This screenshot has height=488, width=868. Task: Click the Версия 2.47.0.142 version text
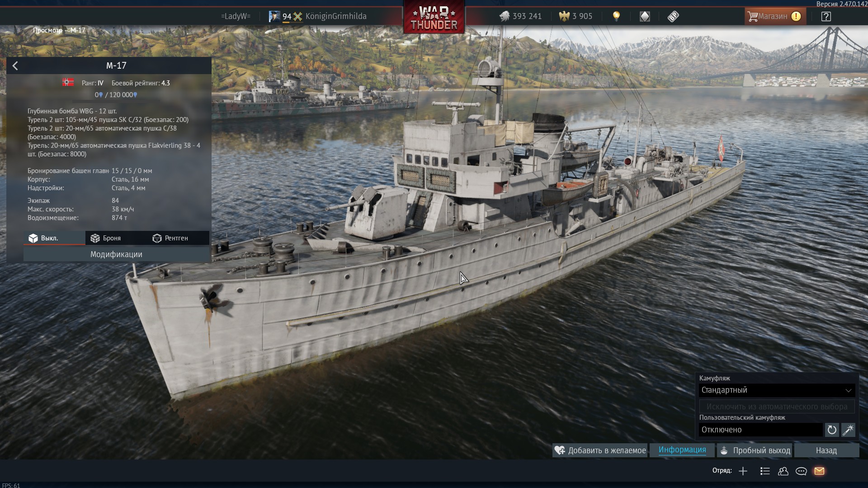pyautogui.click(x=841, y=4)
